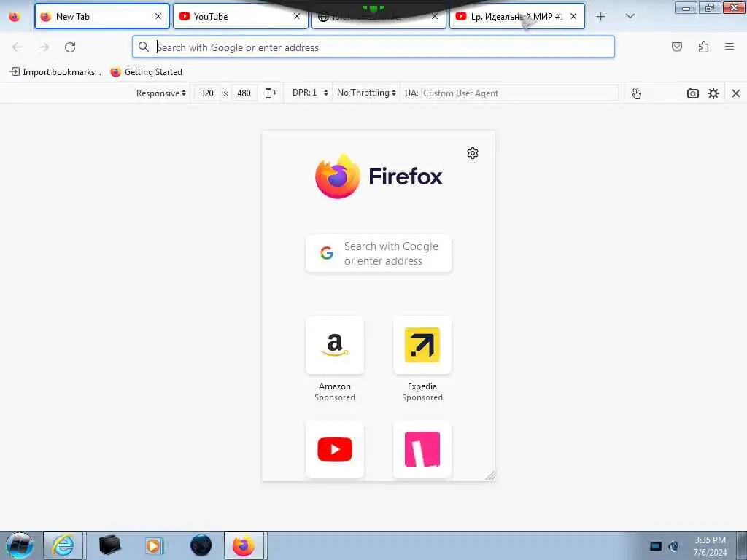The width and height of the screenshot is (747, 560).
Task: Switch to the YouTube tab
Action: [x=240, y=16]
